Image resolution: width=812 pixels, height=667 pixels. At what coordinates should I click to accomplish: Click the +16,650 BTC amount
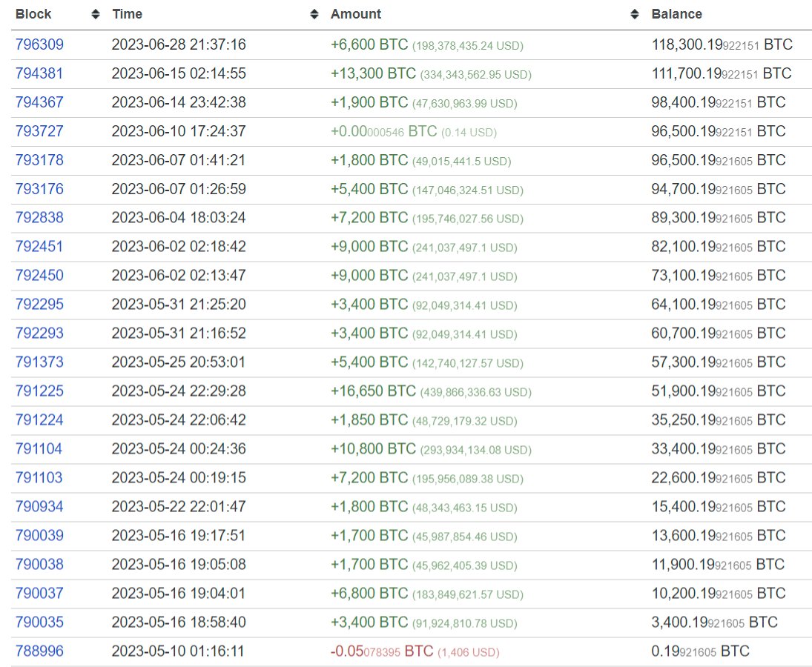(x=374, y=391)
